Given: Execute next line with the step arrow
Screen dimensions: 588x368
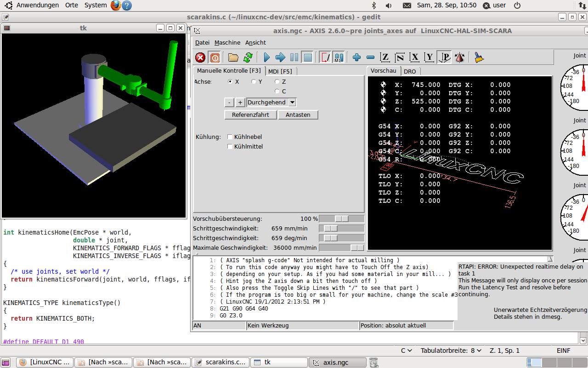Looking at the screenshot, I should pyautogui.click(x=280, y=57).
